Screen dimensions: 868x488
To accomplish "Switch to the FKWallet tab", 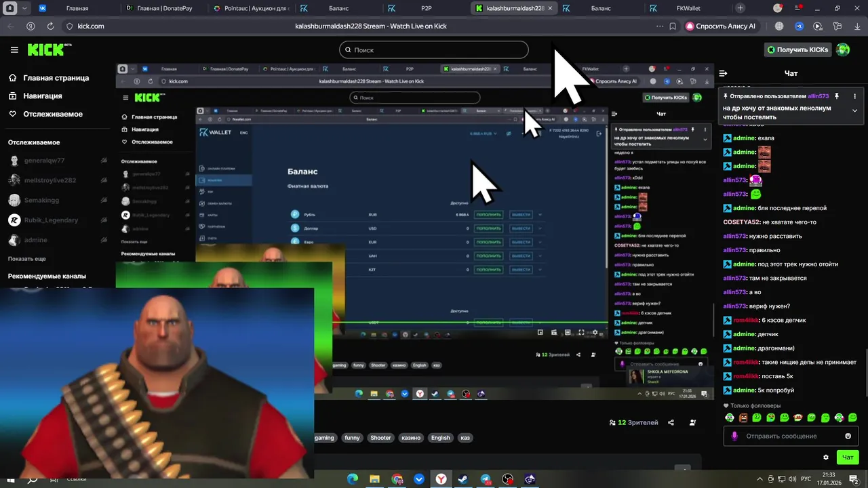I will (687, 8).
